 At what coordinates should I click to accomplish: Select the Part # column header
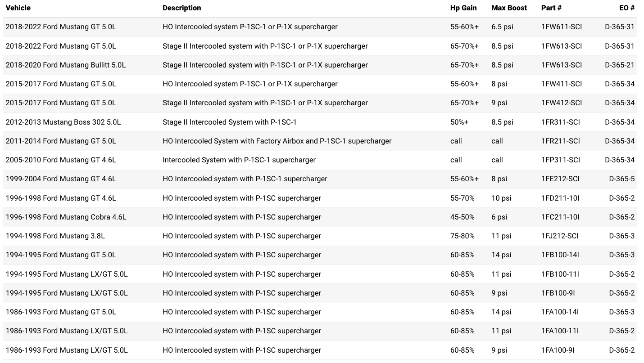pyautogui.click(x=551, y=8)
